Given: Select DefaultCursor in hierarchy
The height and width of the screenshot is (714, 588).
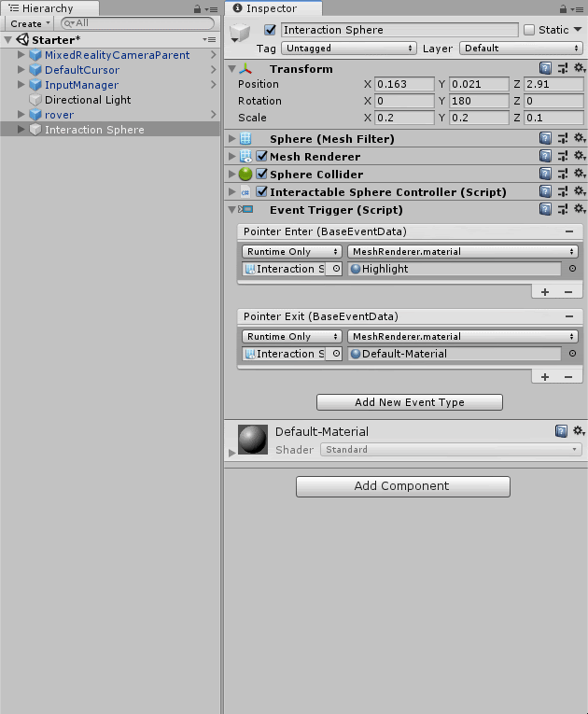Looking at the screenshot, I should click(82, 70).
